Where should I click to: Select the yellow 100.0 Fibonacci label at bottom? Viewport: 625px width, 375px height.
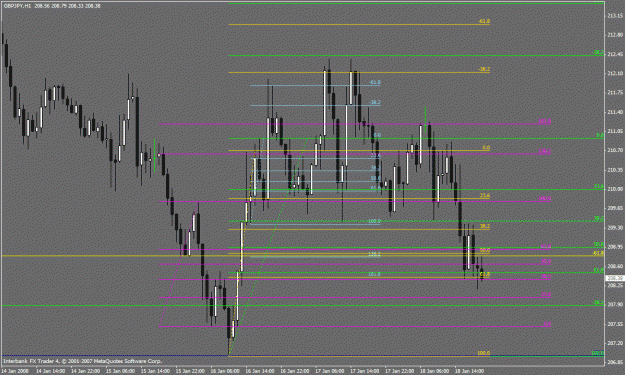483,353
